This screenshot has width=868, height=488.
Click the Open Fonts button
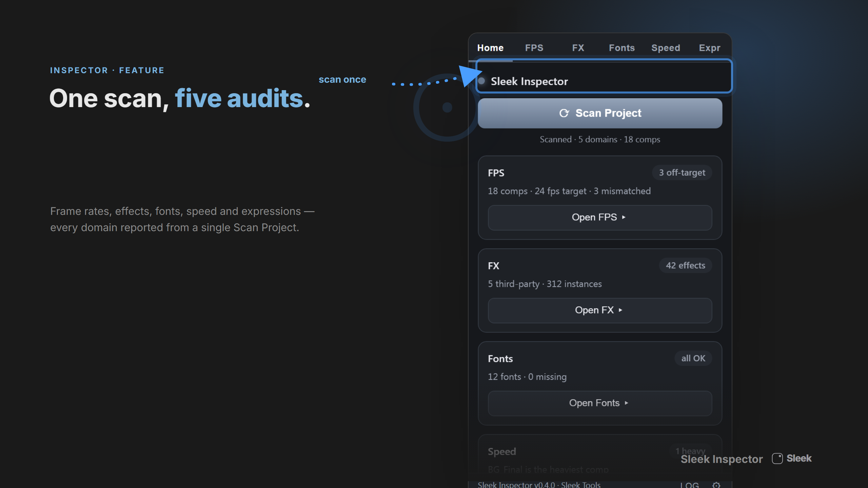[x=600, y=403]
